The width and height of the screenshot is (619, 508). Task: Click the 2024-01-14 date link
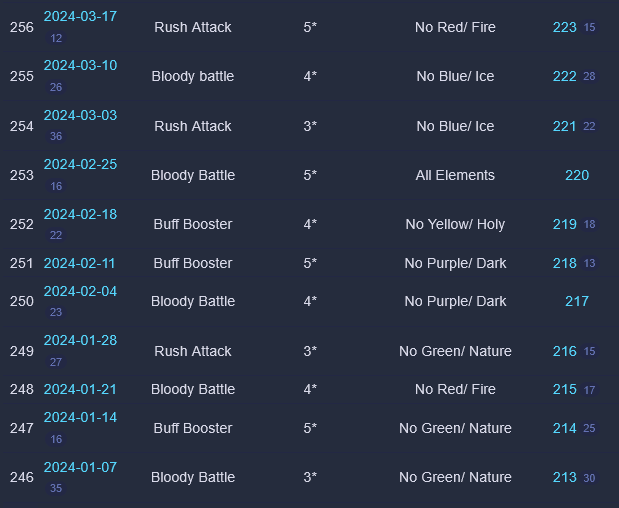(x=80, y=417)
